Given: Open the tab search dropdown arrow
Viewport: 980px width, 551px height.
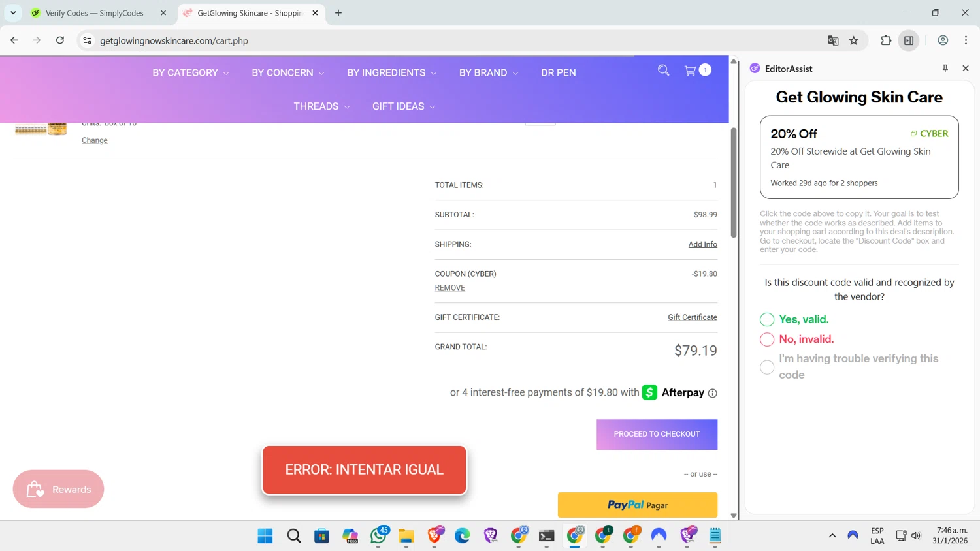Looking at the screenshot, I should (x=13, y=13).
